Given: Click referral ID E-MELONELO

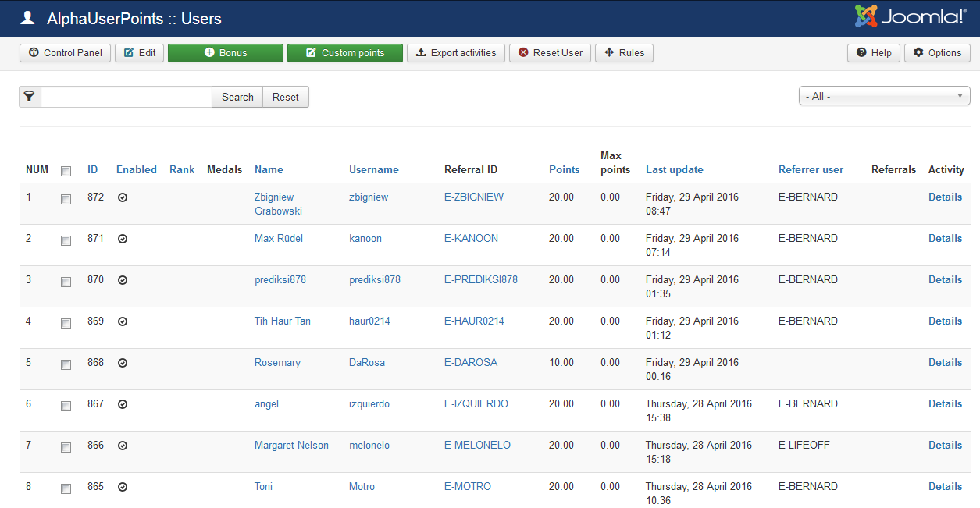Looking at the screenshot, I should pos(477,445).
